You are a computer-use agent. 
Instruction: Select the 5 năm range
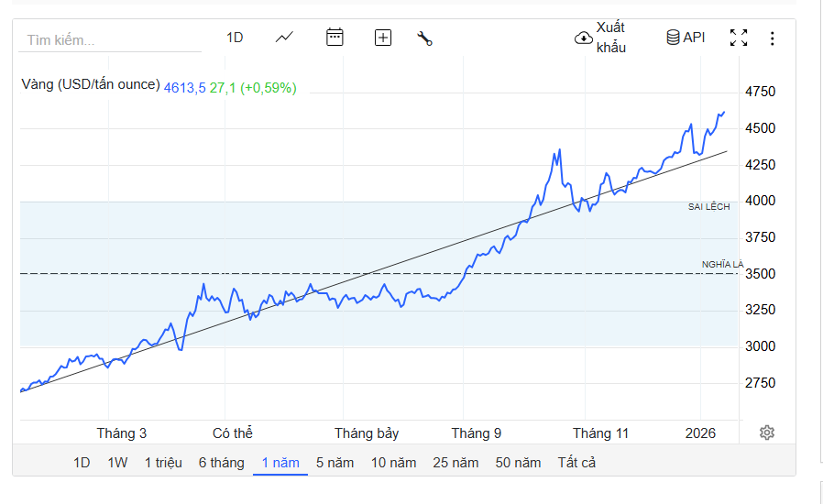click(335, 463)
